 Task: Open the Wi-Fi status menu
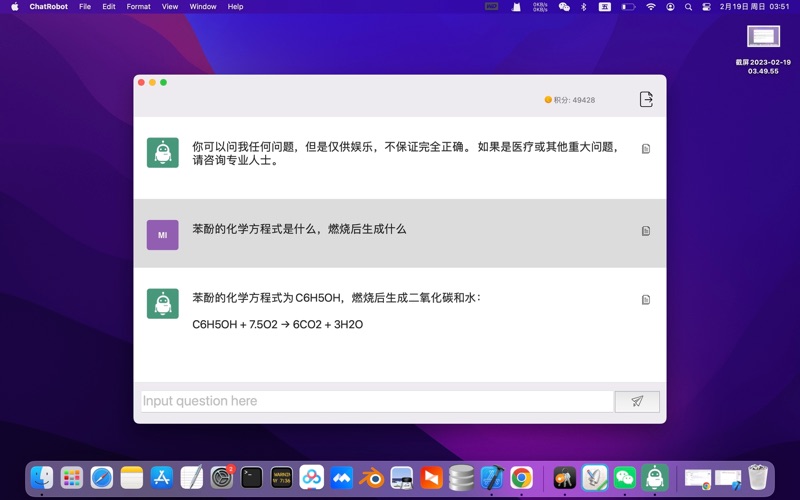651,7
